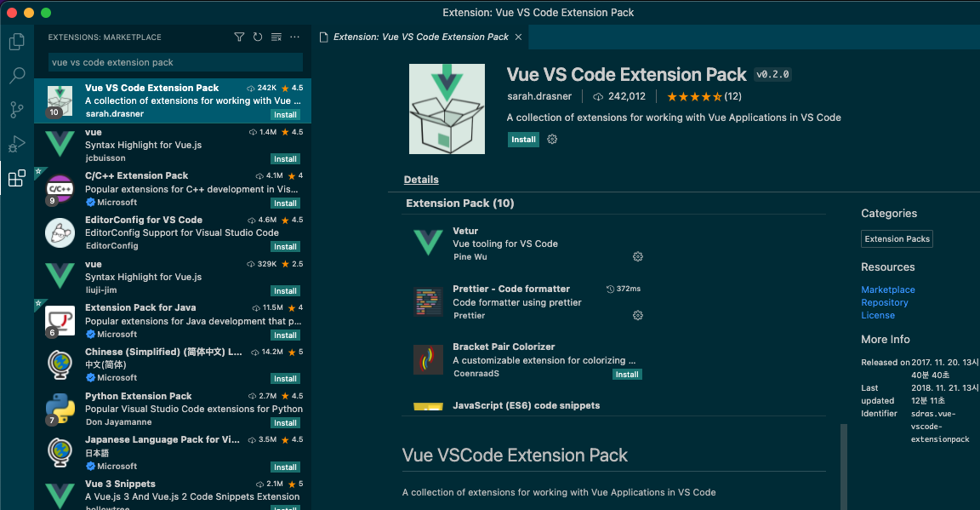Click the Bracket Pair Colorizer logo
Image resolution: width=980 pixels, height=510 pixels.
click(x=428, y=360)
